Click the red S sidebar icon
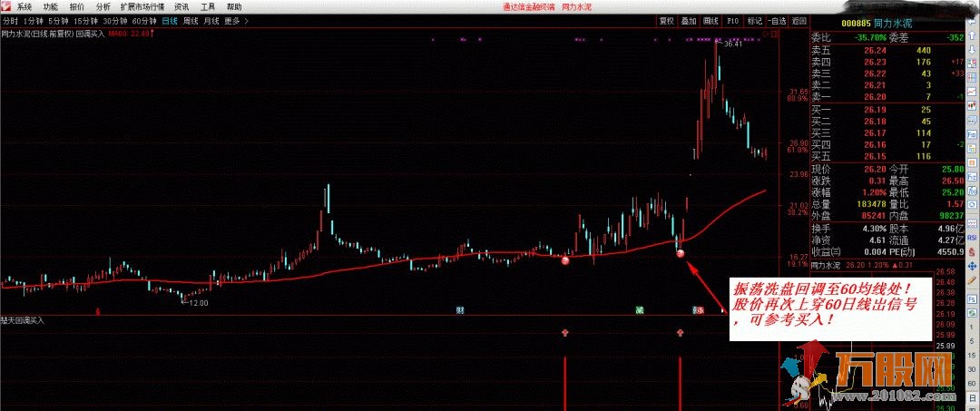980x411 pixels. [972, 251]
